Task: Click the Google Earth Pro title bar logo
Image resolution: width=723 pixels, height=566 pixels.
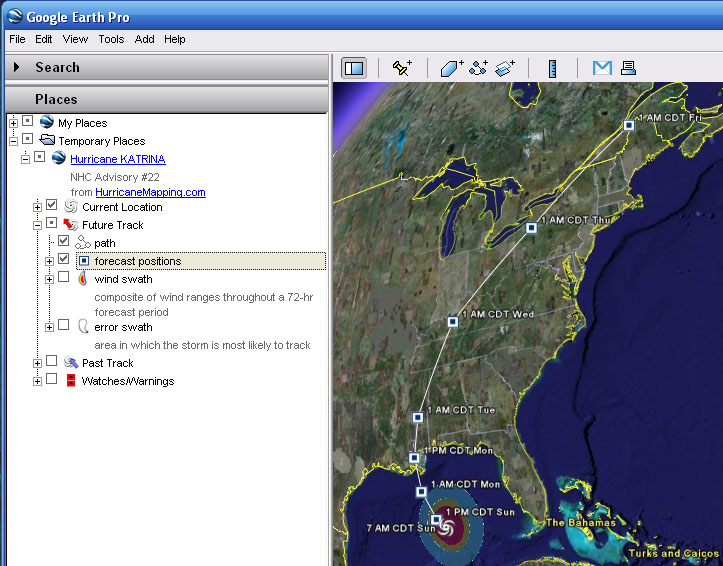Action: (x=15, y=16)
